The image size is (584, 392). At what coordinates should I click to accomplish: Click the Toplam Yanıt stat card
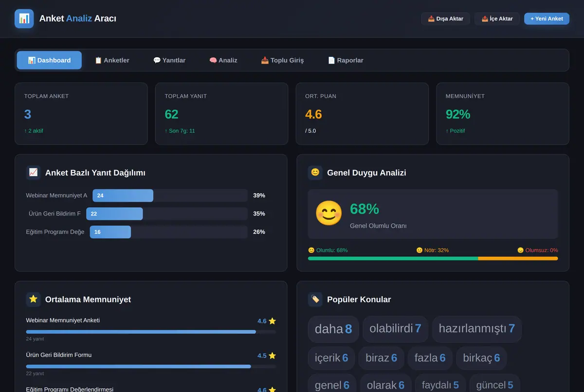(x=221, y=114)
